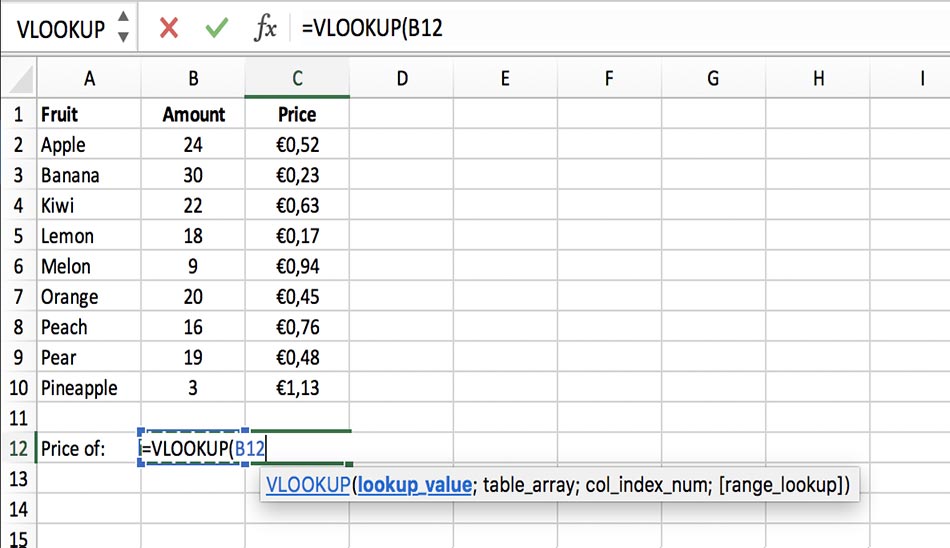Viewport: 950px width, 548px height.
Task: Cancel the formula with the red X
Action: [168, 28]
